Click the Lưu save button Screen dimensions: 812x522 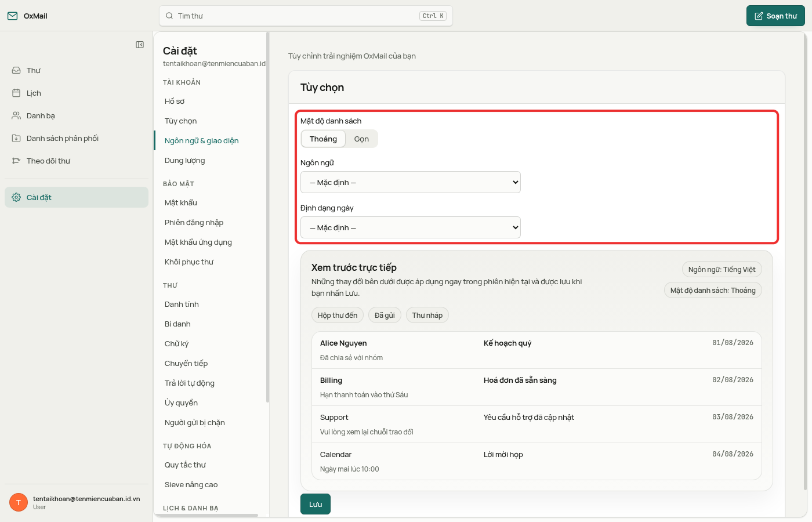point(316,504)
